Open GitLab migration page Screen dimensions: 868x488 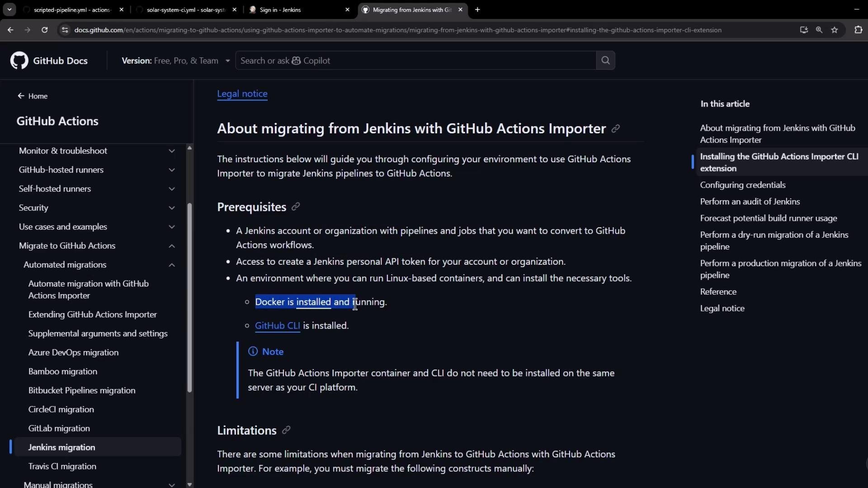coord(59,428)
